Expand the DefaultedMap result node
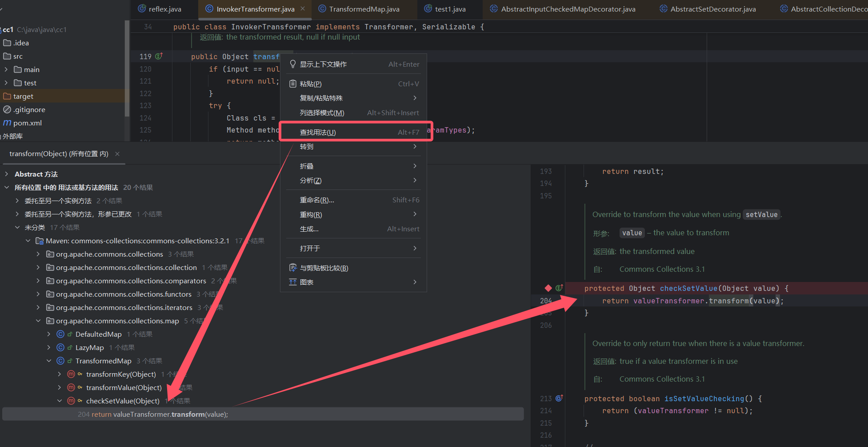This screenshot has height=447, width=868. click(49, 334)
